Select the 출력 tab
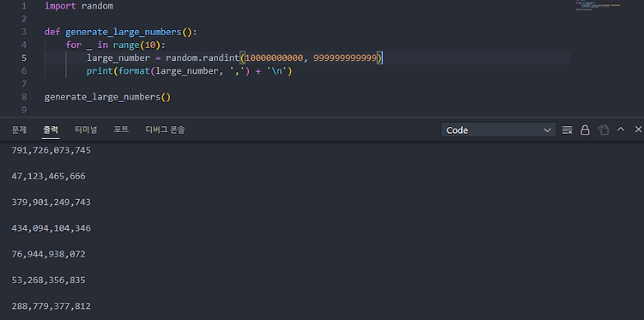The height and width of the screenshot is (320, 644). coord(51,130)
